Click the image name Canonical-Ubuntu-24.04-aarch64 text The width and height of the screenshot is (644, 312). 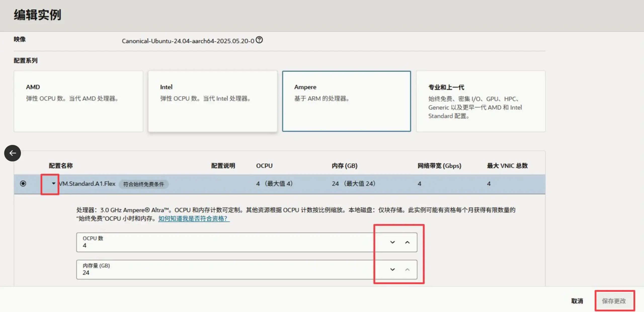pyautogui.click(x=188, y=41)
